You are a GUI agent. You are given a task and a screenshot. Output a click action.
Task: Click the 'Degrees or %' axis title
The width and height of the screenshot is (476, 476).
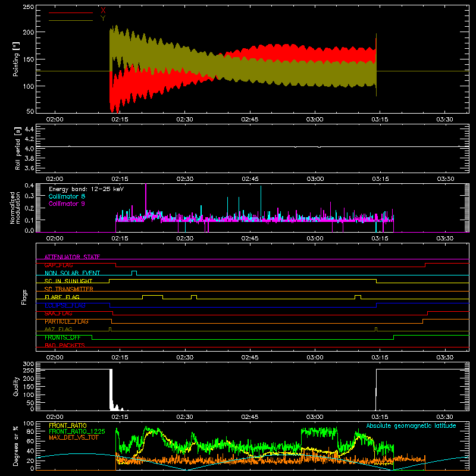16,446
